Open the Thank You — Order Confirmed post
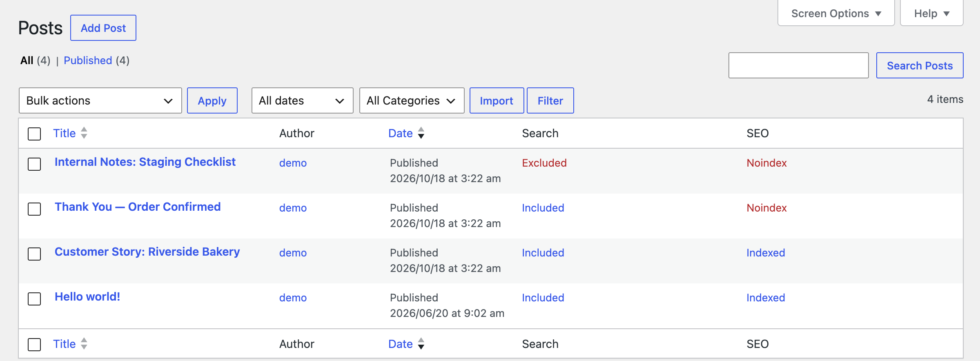This screenshot has width=980, height=361. pos(138,207)
